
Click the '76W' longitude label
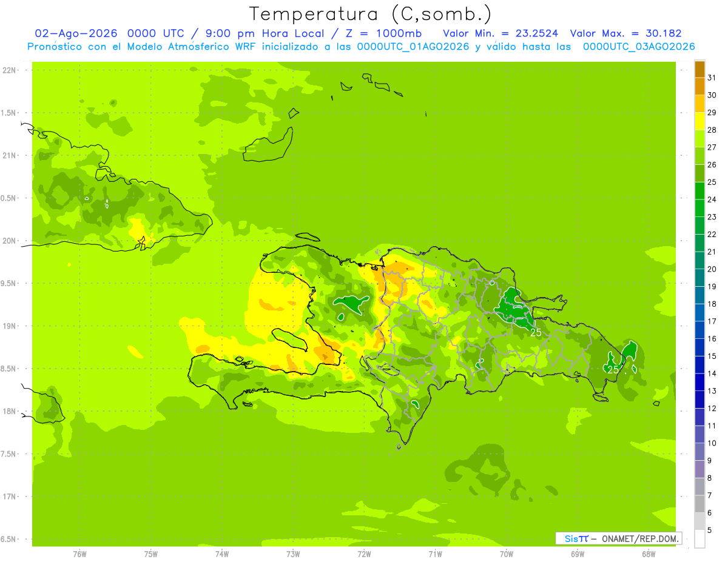click(79, 554)
